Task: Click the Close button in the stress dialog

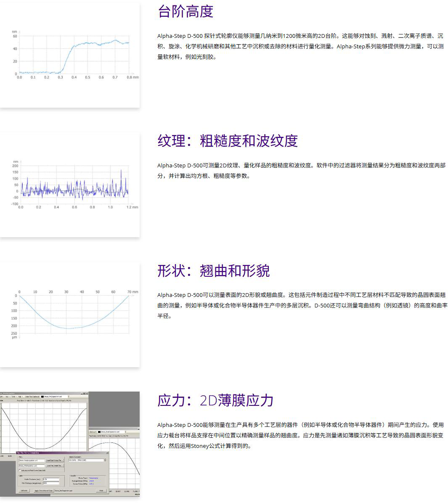Action: point(101,490)
